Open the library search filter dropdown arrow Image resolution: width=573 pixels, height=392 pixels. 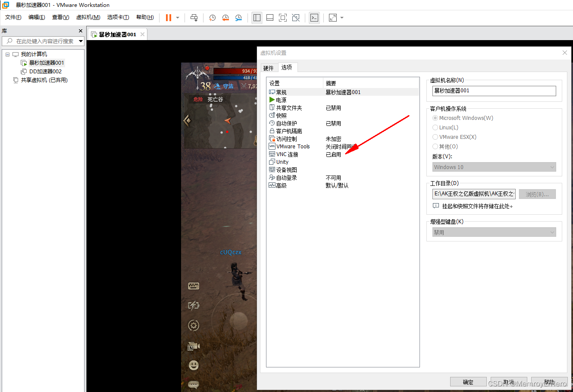81,41
